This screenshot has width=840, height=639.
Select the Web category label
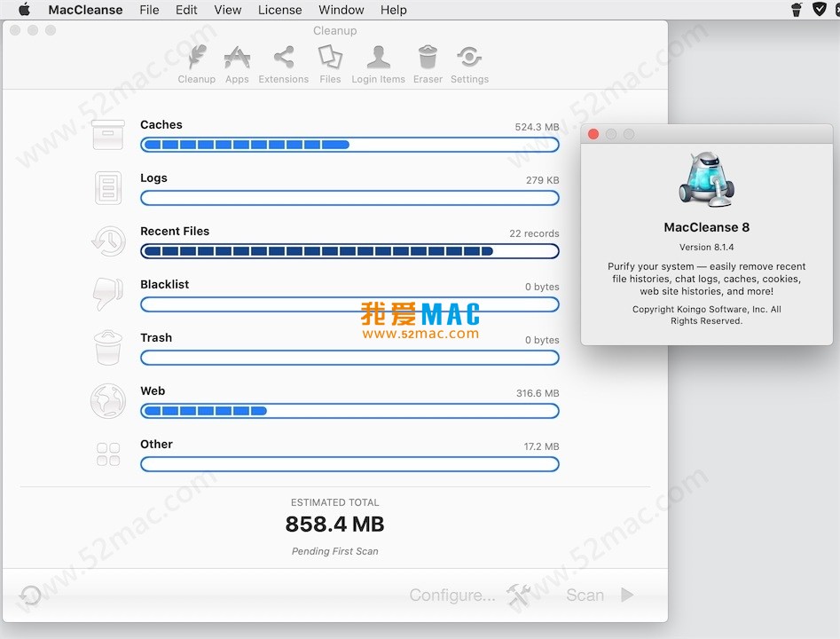point(153,390)
